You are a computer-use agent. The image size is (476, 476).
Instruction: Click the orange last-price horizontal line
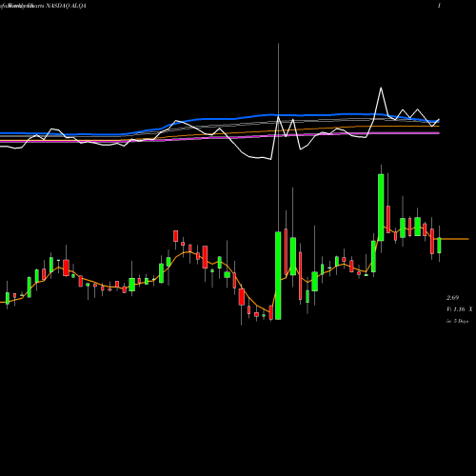pyautogui.click(x=454, y=239)
